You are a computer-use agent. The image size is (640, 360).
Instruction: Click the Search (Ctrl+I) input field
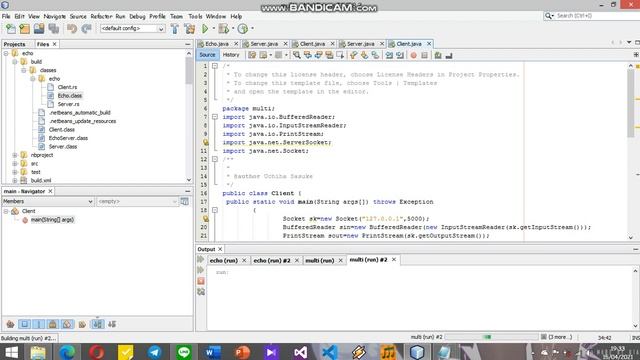click(x=597, y=16)
